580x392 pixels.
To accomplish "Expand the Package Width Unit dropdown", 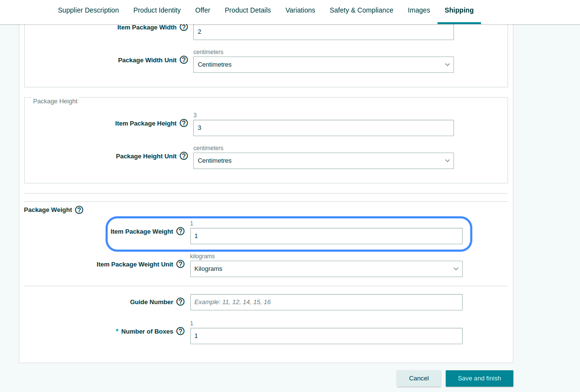I will coord(323,65).
